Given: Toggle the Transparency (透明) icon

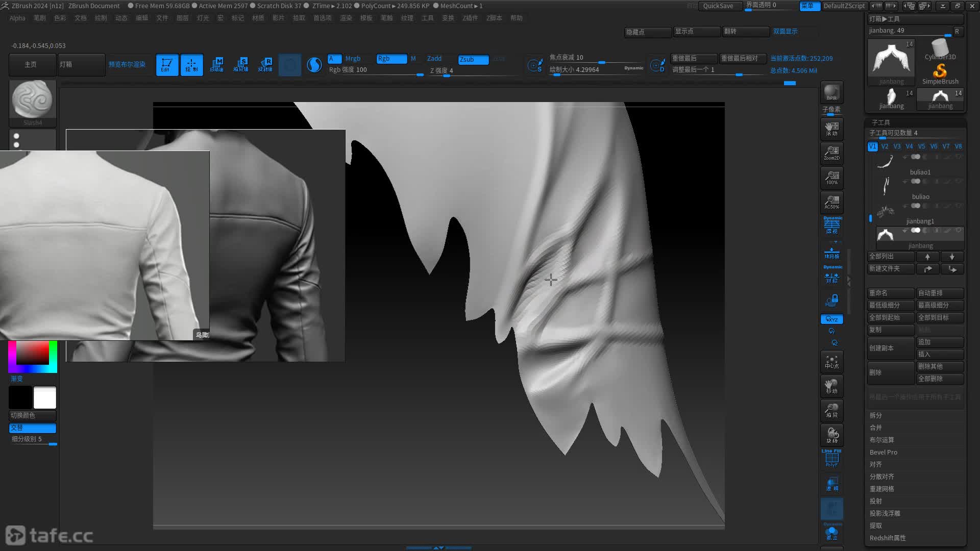Looking at the screenshot, I should click(x=831, y=484).
